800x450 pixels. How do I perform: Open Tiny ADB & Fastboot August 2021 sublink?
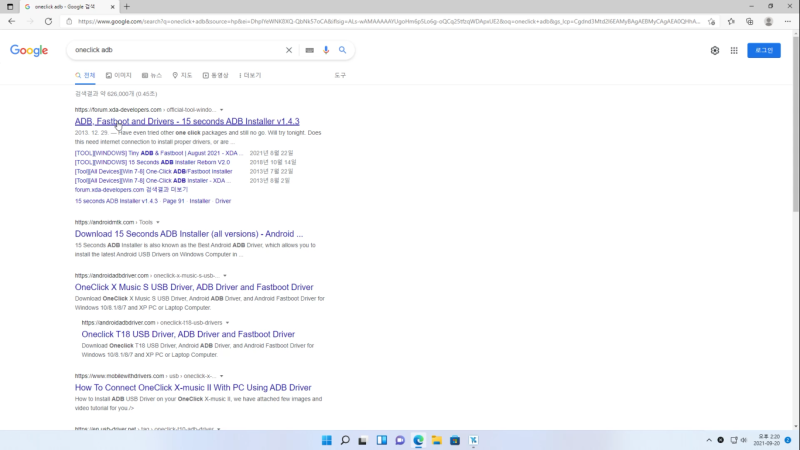pyautogui.click(x=159, y=153)
